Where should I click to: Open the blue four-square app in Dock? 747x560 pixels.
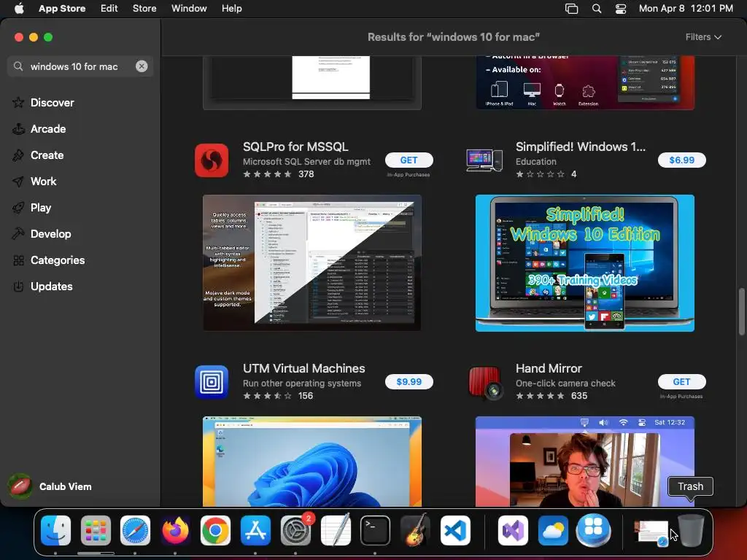coord(593,530)
